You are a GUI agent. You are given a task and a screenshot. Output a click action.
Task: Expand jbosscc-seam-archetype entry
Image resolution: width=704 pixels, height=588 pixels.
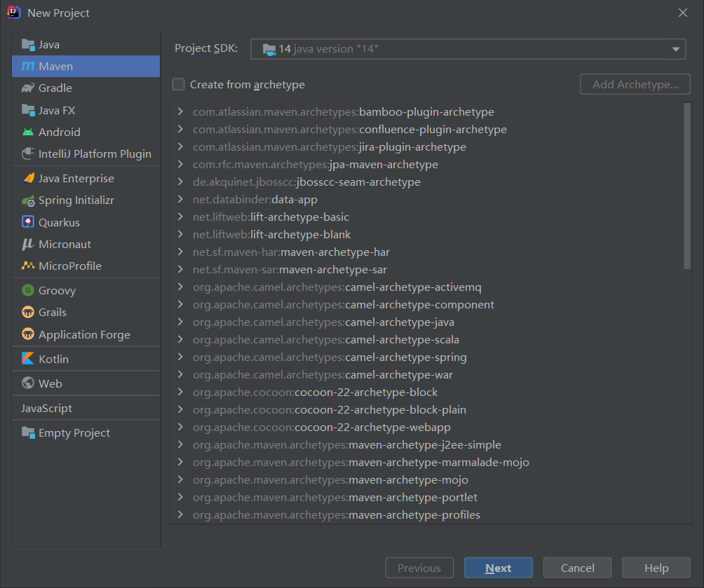coord(180,182)
